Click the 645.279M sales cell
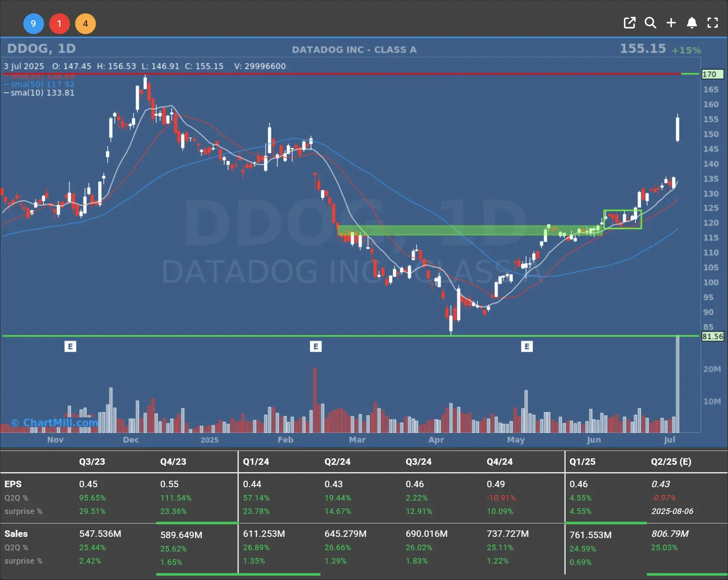The height and width of the screenshot is (580, 728). [x=345, y=534]
